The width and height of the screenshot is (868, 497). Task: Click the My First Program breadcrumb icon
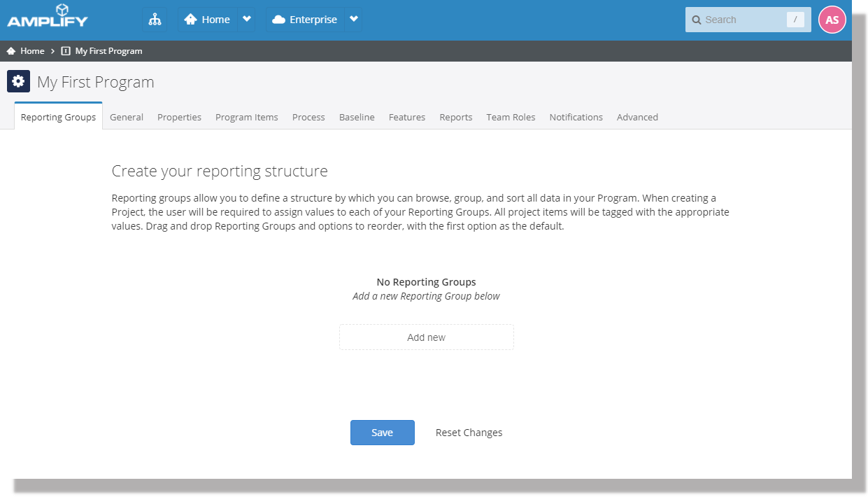pyautogui.click(x=66, y=51)
